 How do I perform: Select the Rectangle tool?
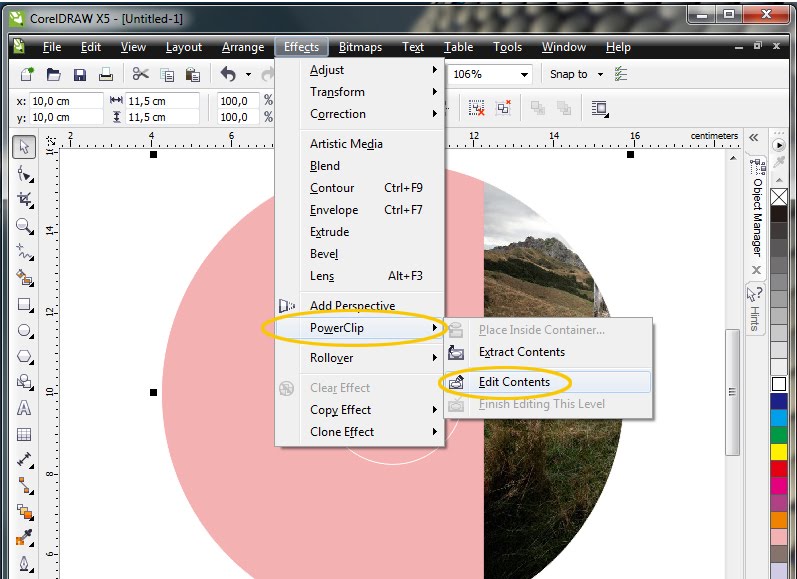(x=24, y=304)
